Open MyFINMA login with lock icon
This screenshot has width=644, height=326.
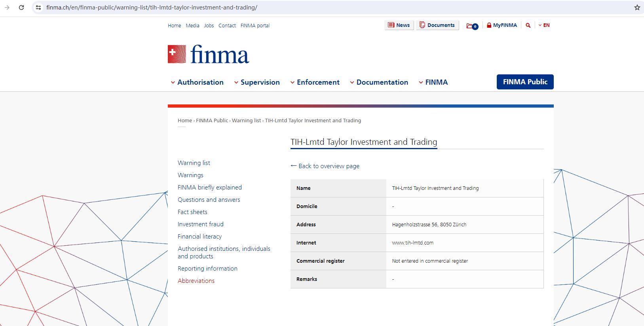pos(502,25)
